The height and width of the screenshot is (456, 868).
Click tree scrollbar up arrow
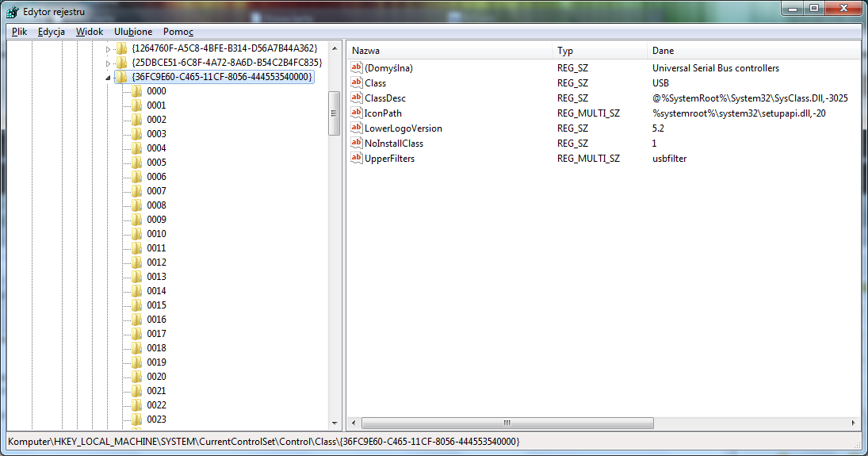tap(335, 48)
